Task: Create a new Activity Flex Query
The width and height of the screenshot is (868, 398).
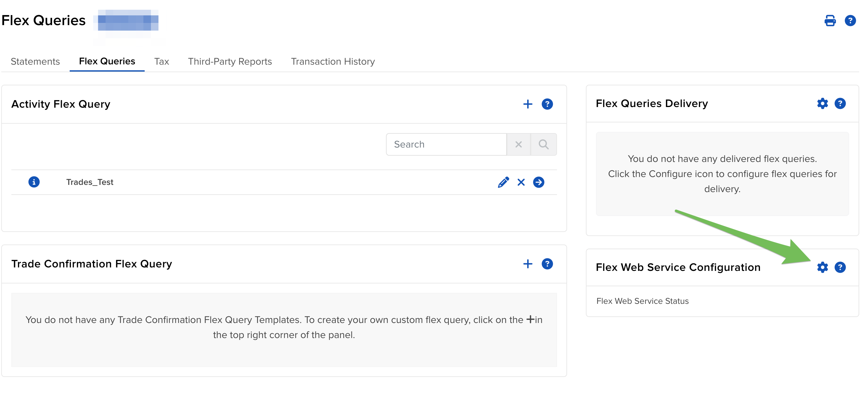Action: [x=528, y=104]
